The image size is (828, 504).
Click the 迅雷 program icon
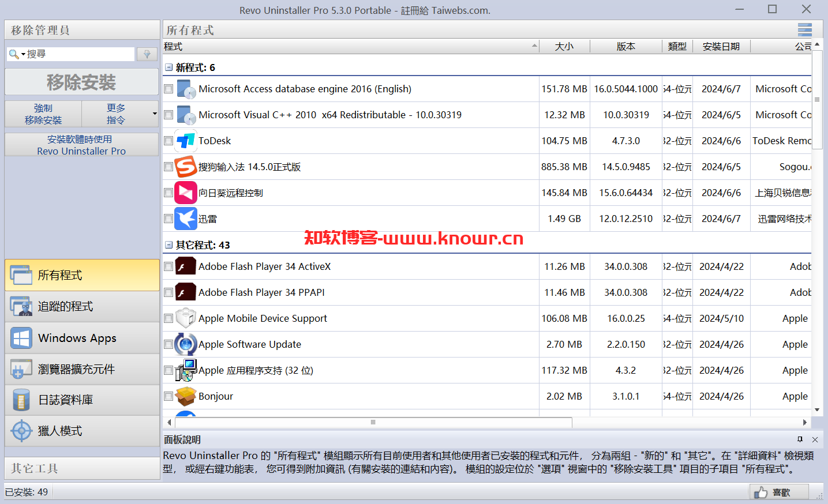pos(186,219)
